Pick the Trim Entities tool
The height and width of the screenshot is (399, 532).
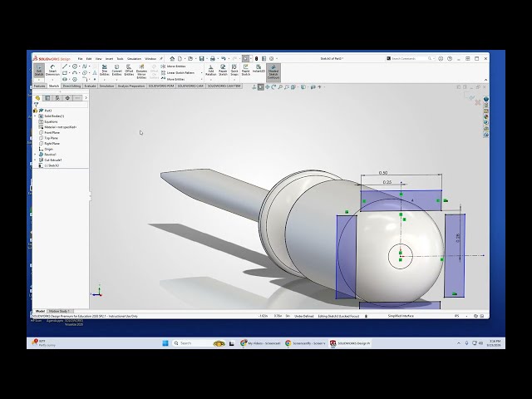pos(105,70)
